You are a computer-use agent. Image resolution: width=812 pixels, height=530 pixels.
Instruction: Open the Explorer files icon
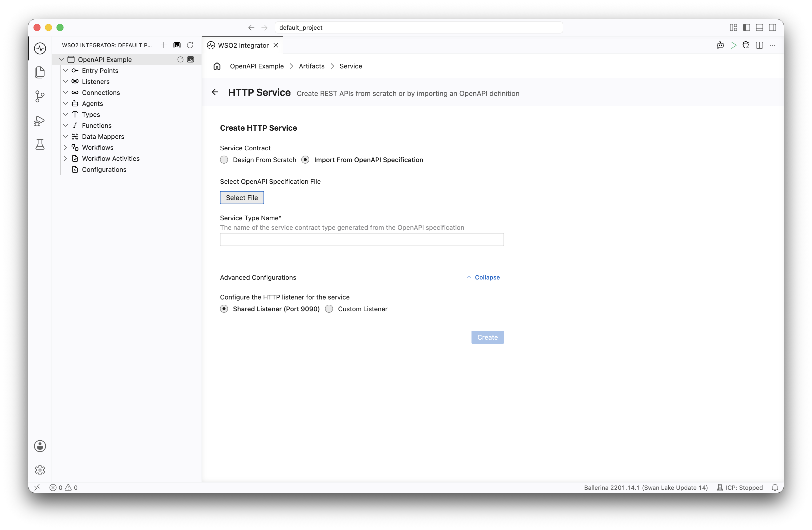[40, 72]
